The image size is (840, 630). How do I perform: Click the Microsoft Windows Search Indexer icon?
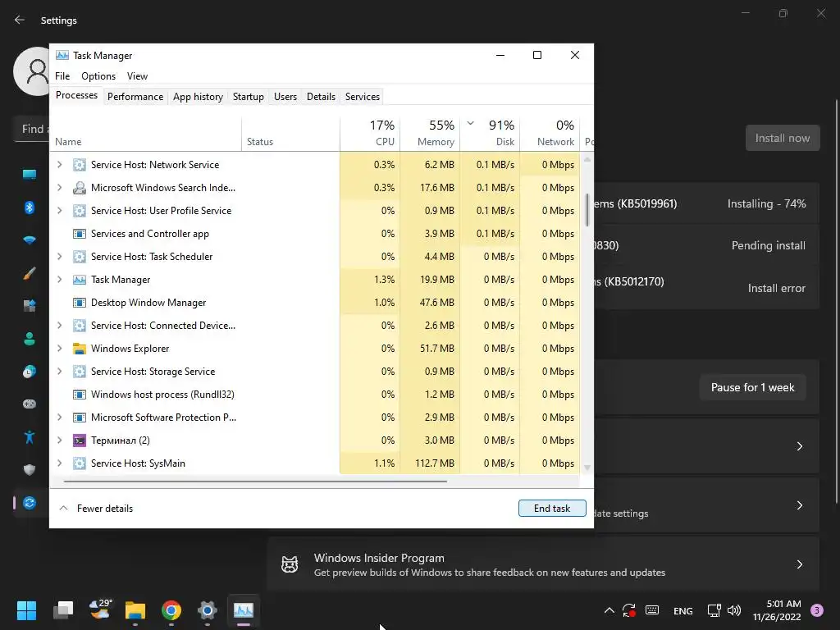tap(80, 188)
